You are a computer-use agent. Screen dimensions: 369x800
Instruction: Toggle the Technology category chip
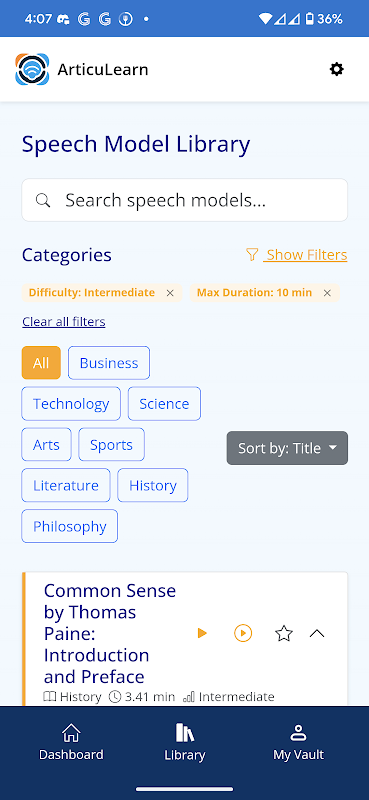click(71, 404)
